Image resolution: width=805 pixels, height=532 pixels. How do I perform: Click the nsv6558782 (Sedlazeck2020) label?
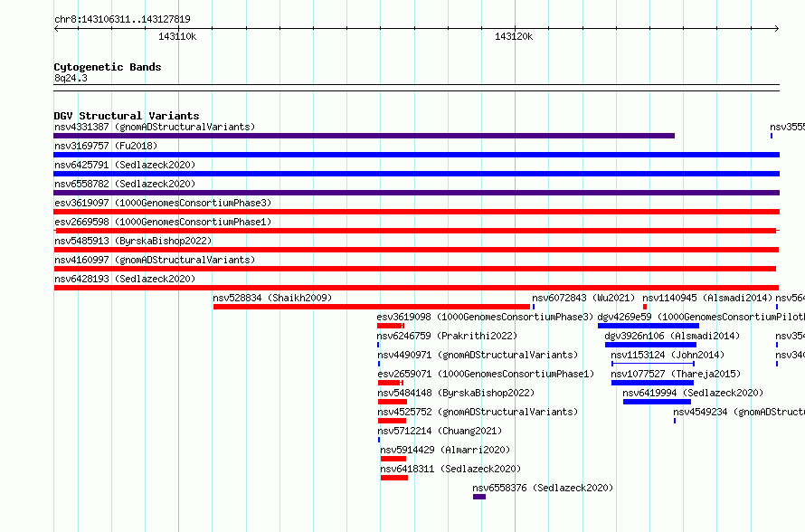pyautogui.click(x=125, y=184)
